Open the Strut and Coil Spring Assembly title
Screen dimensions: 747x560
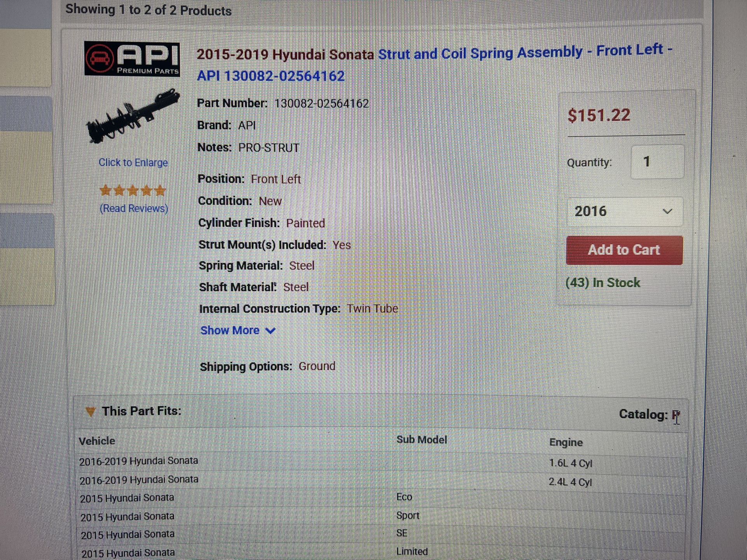tap(480, 53)
